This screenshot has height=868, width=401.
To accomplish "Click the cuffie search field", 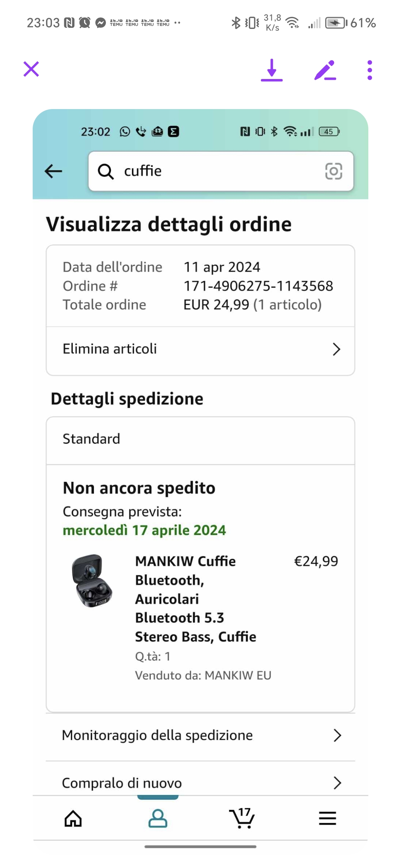I will coord(221,171).
